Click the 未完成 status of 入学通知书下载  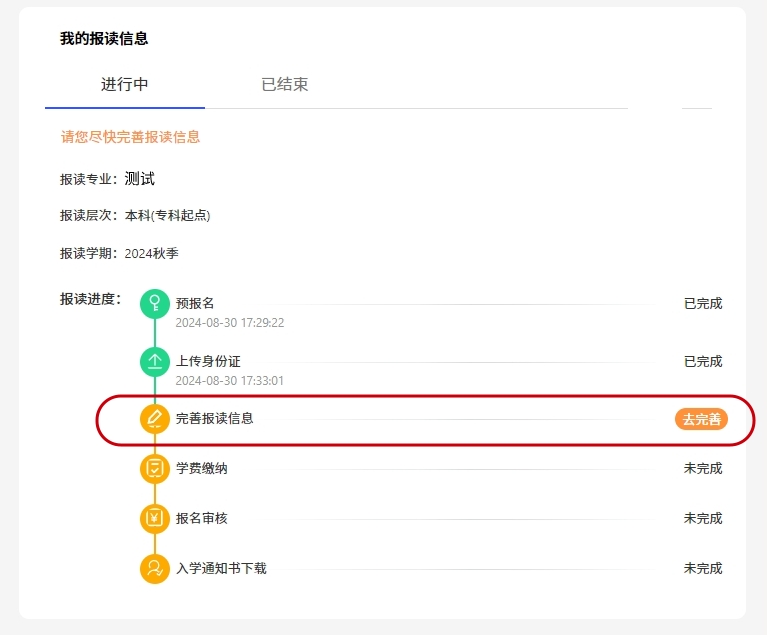tap(703, 568)
